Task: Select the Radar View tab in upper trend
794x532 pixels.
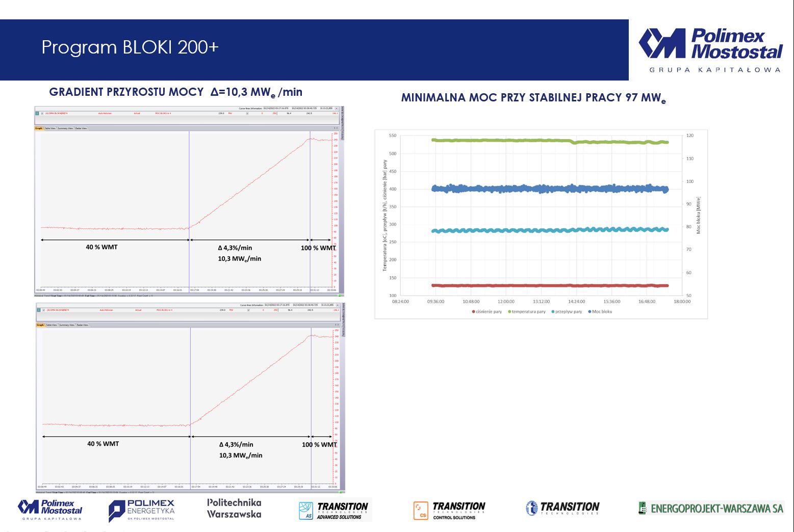Action: point(81,128)
